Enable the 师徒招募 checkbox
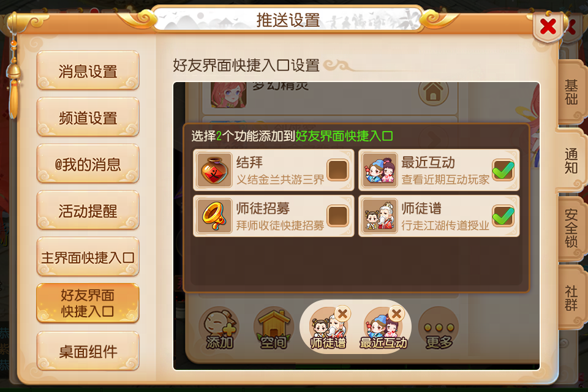The width and height of the screenshot is (588, 392). click(x=338, y=216)
